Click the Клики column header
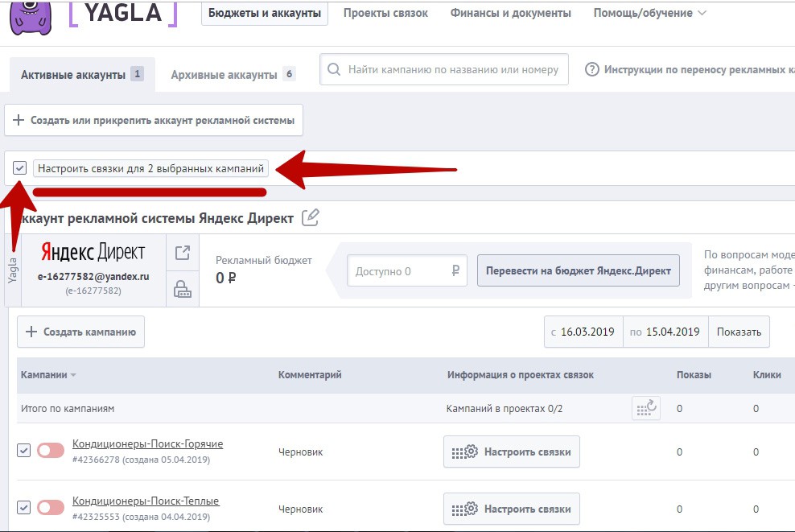The height and width of the screenshot is (532, 795). (767, 375)
